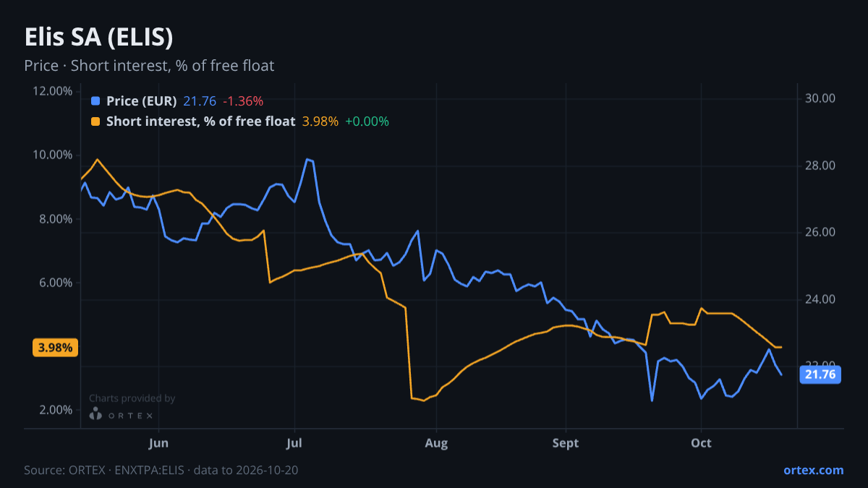Image resolution: width=868 pixels, height=488 pixels.
Task: Click the Jun x-axis label
Action: pos(158,443)
